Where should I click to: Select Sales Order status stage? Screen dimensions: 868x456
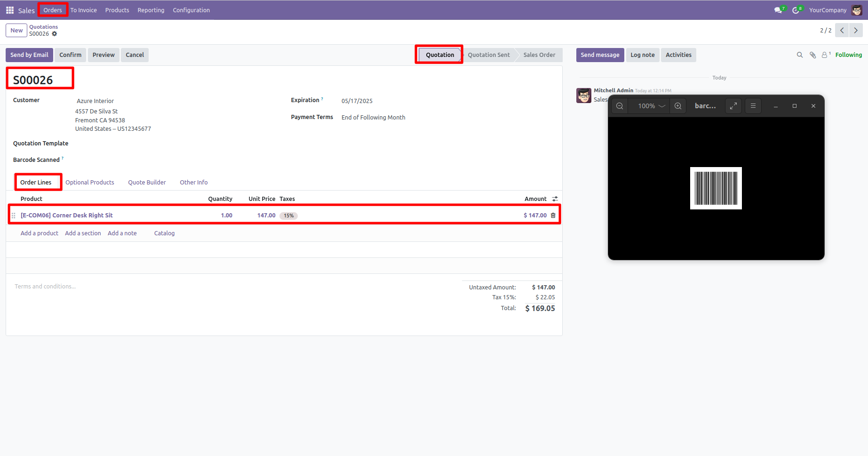coord(539,55)
